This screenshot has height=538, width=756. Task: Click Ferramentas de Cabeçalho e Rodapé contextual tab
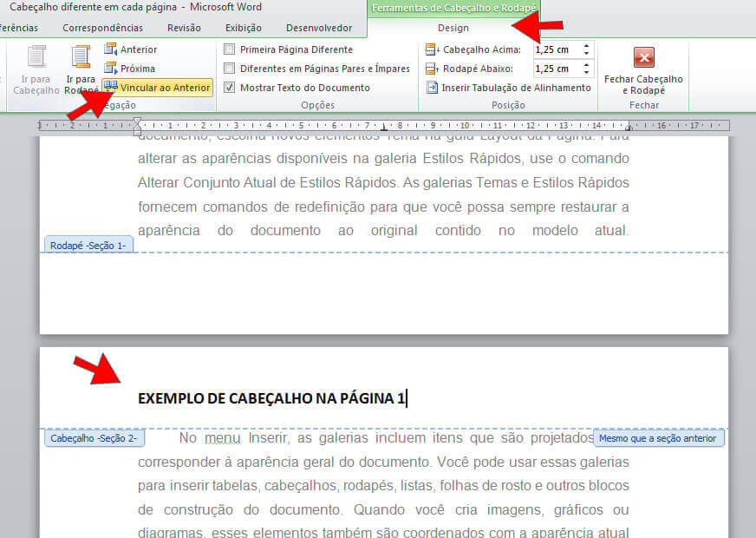coord(453,9)
